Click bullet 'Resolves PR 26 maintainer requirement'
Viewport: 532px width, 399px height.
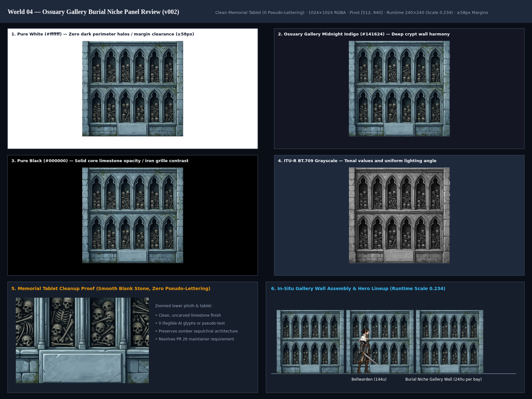coord(195,339)
